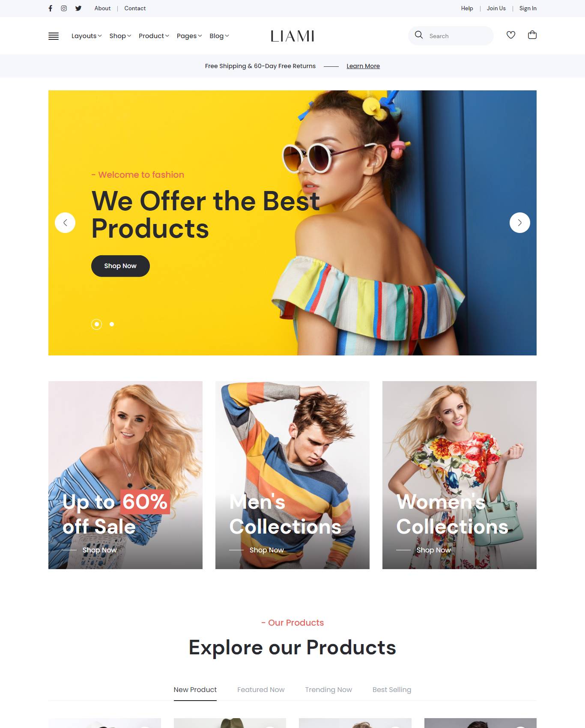
Task: Open the Twitter social icon
Action: [78, 8]
